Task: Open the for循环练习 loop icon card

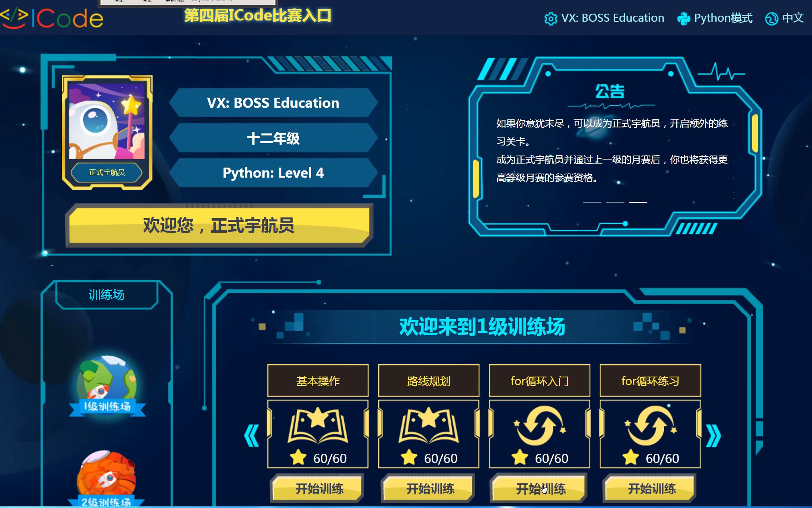Action: [x=650, y=434]
